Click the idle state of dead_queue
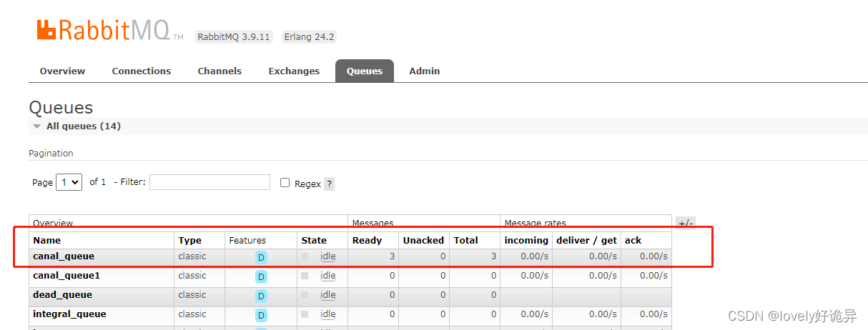 coord(328,294)
